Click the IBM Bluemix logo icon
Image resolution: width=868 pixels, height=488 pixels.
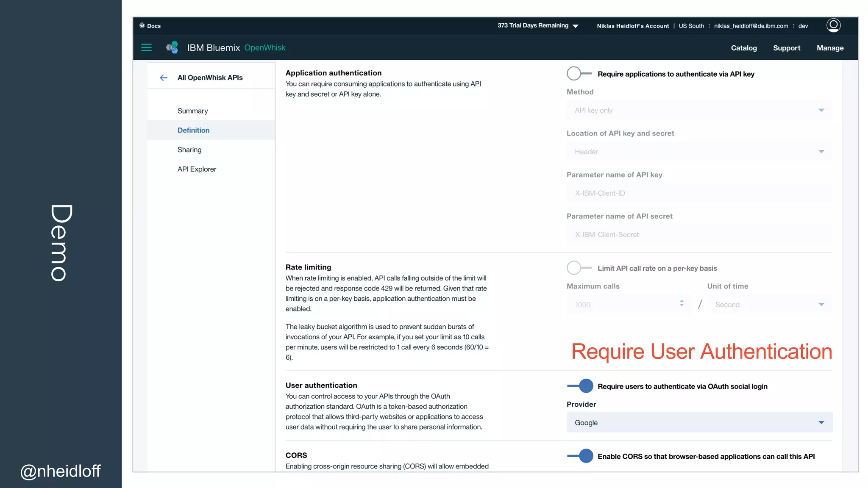(172, 47)
